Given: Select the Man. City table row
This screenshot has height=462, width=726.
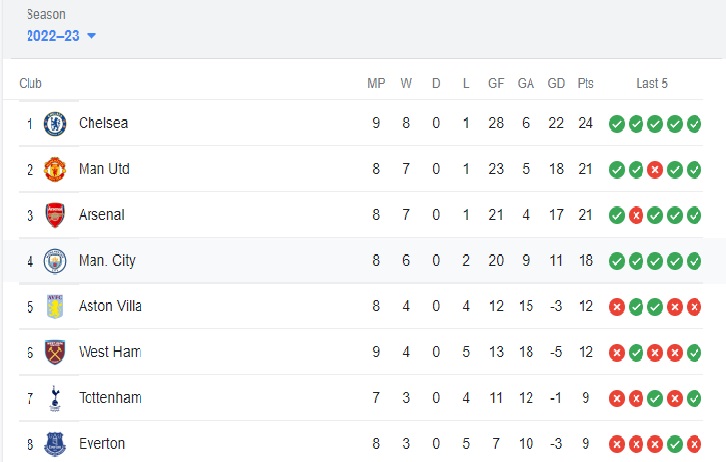Looking at the screenshot, I should (x=363, y=261).
